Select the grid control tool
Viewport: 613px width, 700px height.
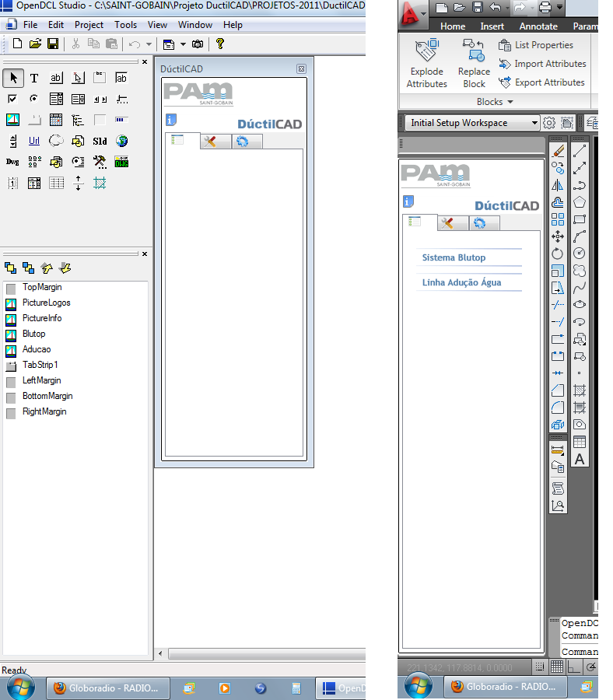tap(56, 183)
